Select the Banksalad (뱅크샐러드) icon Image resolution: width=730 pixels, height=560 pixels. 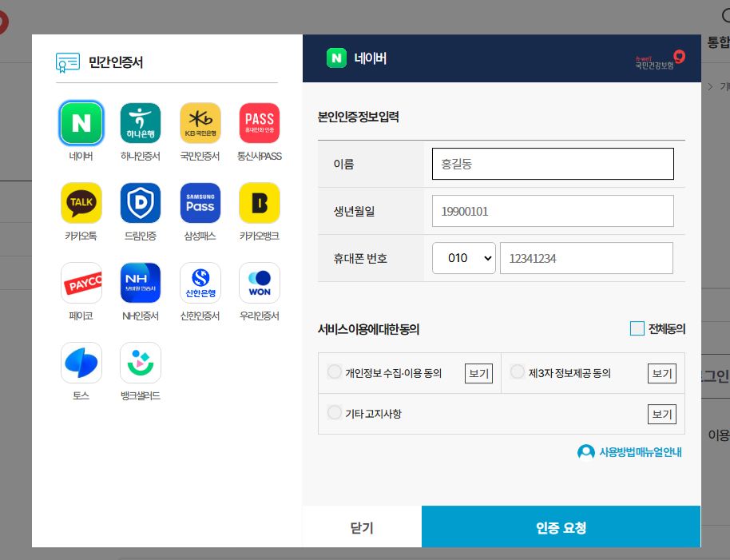click(x=141, y=363)
